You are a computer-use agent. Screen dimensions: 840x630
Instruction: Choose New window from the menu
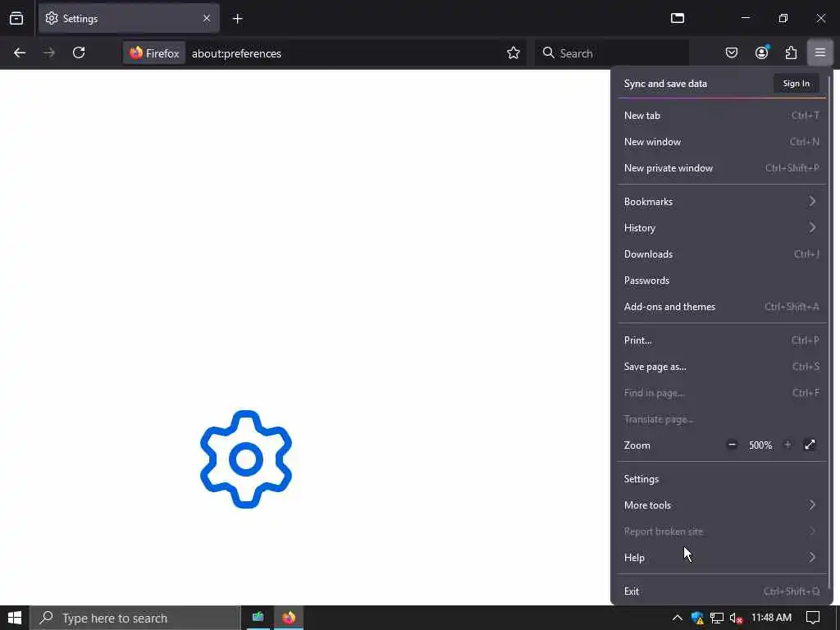pyautogui.click(x=722, y=141)
